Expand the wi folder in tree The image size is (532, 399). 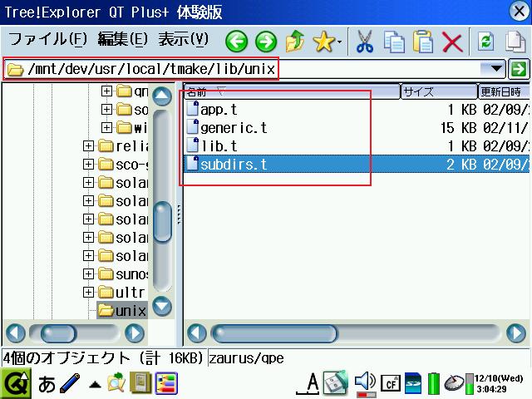(x=106, y=127)
